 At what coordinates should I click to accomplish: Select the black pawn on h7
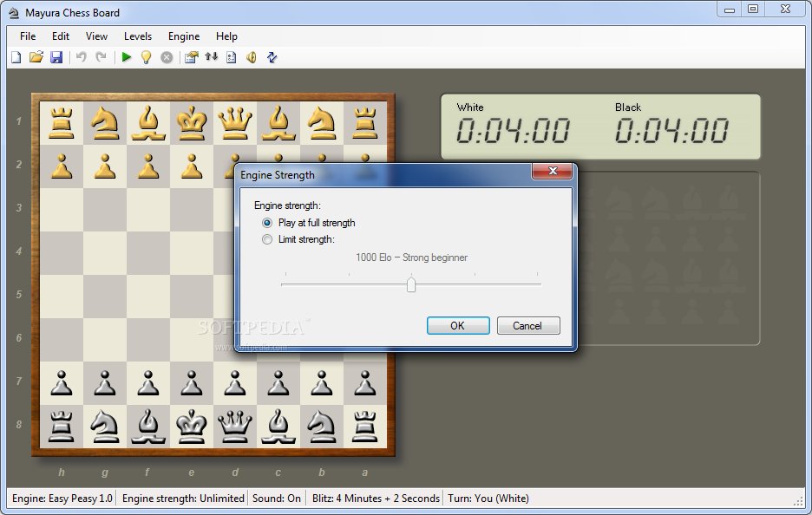click(61, 383)
